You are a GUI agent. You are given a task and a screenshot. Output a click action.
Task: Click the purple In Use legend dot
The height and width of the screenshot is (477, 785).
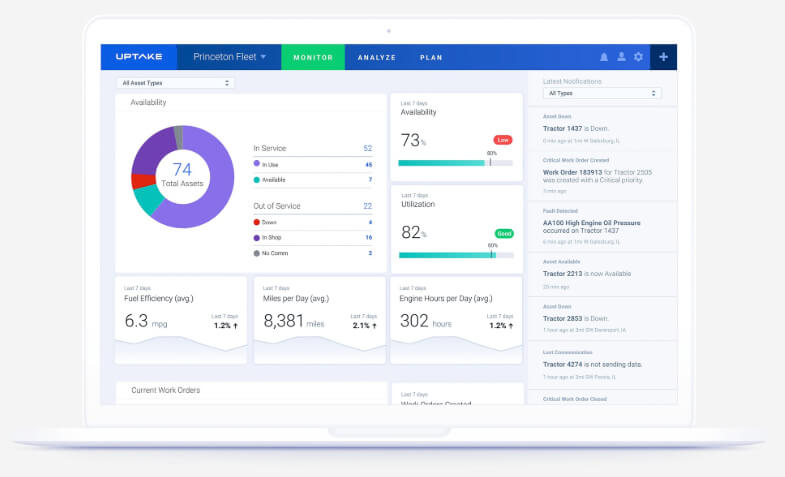point(257,163)
